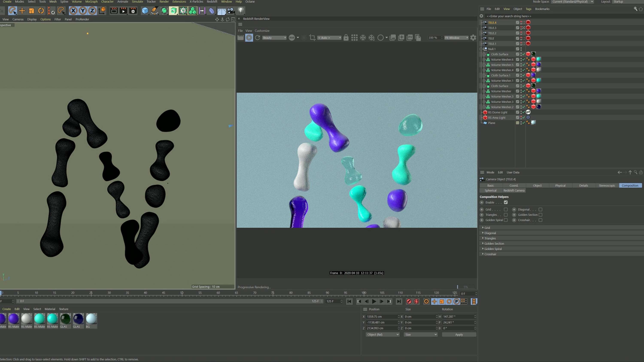Select the Scale tool
Screen dimensions: 644x362
click(32, 11)
